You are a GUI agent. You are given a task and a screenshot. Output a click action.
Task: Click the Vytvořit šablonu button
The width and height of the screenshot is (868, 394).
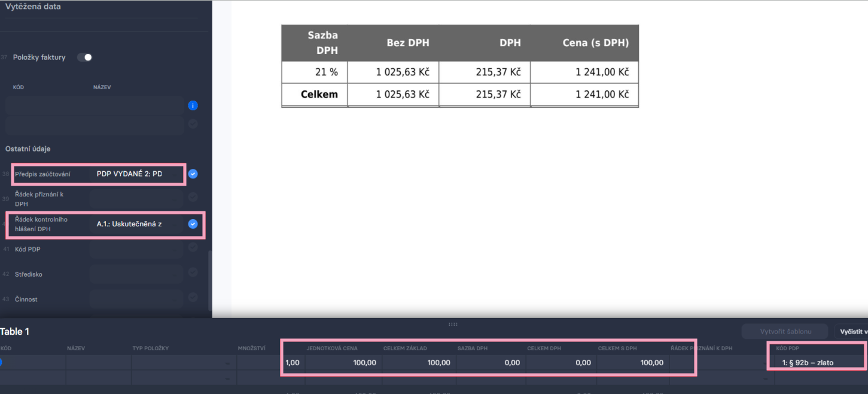[x=784, y=332]
